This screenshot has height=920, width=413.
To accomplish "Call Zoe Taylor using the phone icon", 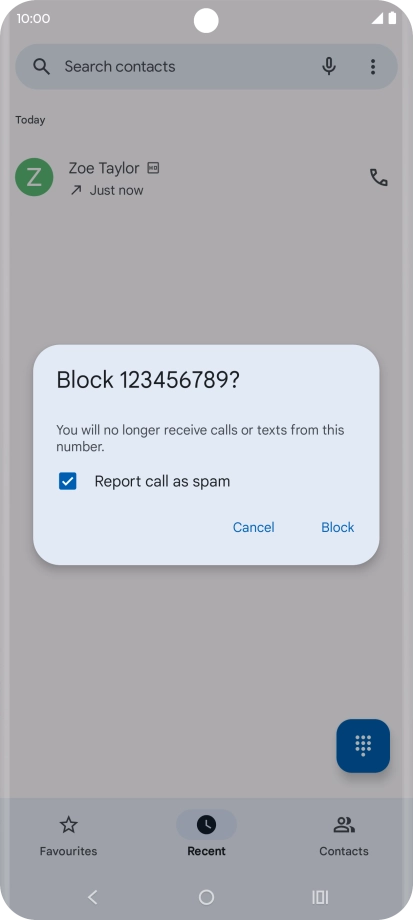I will [378, 177].
